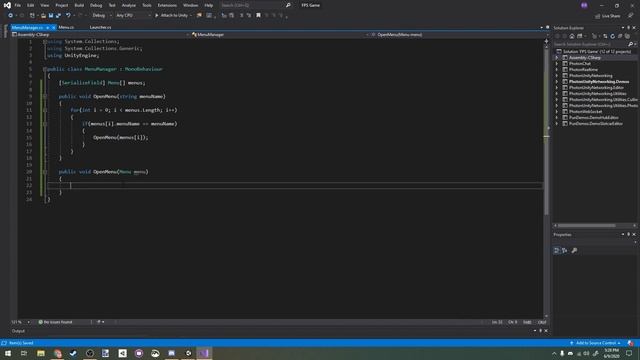This screenshot has width=640, height=360.
Task: Expand the PhotonRealtime project node
Action: click(x=557, y=69)
